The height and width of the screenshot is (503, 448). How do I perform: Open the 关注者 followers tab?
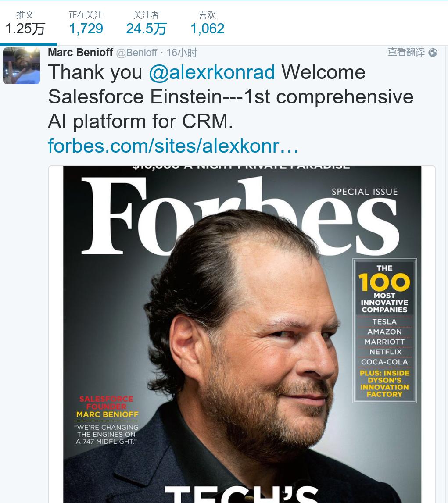click(146, 15)
